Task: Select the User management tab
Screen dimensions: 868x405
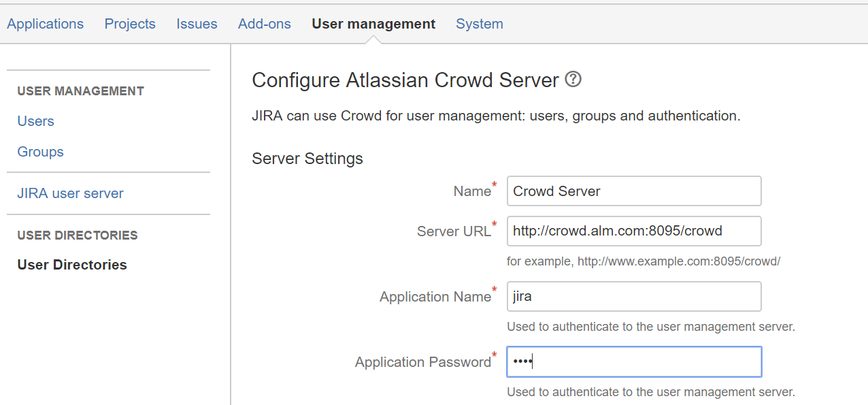Action: [x=373, y=24]
